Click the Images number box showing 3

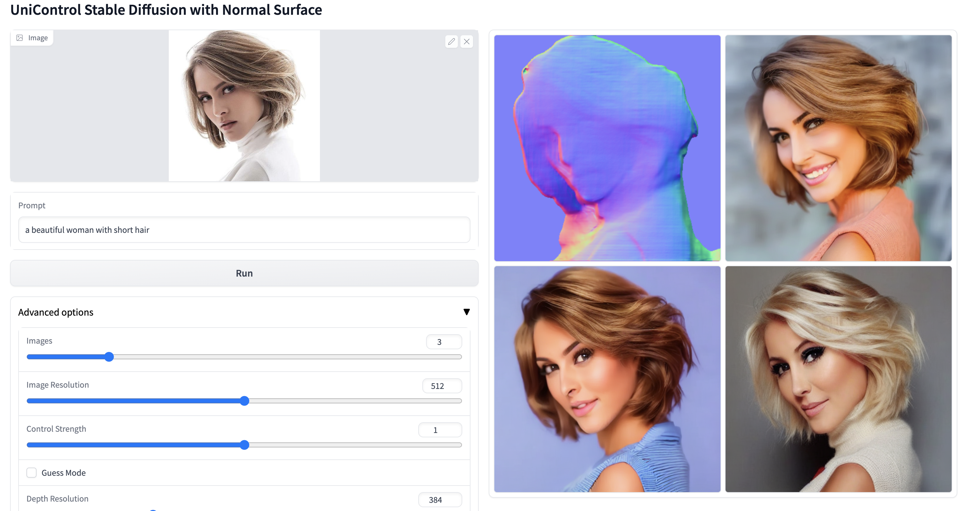(444, 342)
